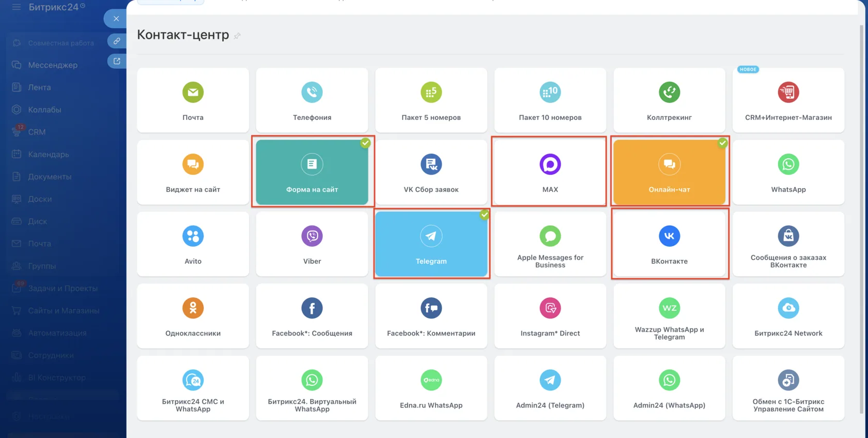The height and width of the screenshot is (438, 868).
Task: Connect the WhatsApp channel tile
Action: coord(788,172)
